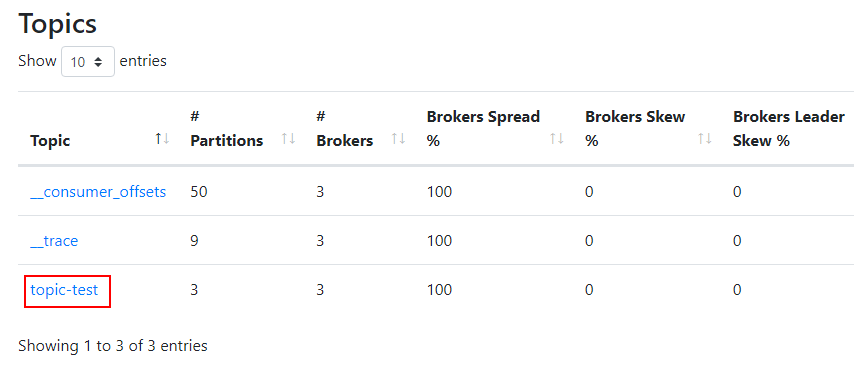This screenshot has width=854, height=371.
Task: Select the 100 spread cell in topic-test row
Action: pos(439,289)
